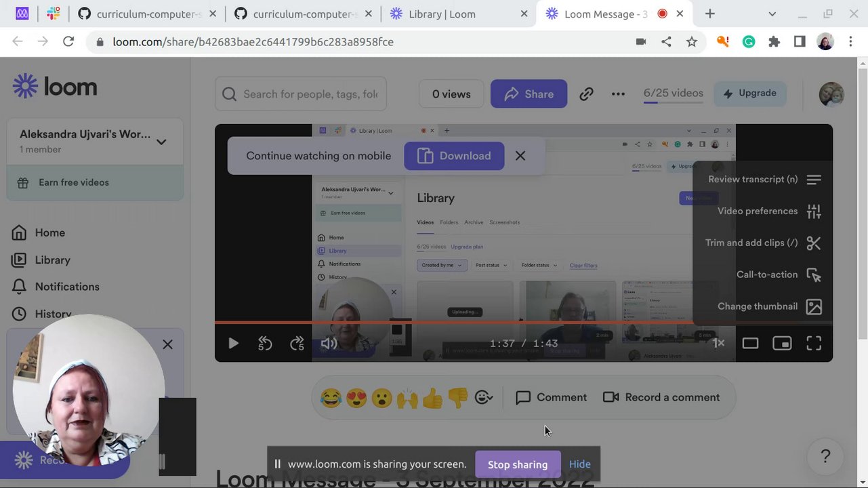
Task: Open Extensions puzzle icon
Action: point(774,42)
